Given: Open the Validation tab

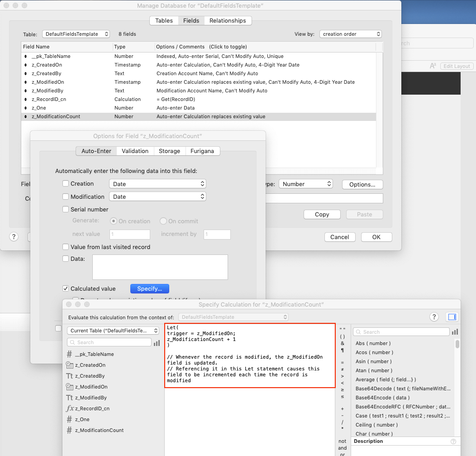Looking at the screenshot, I should (135, 151).
